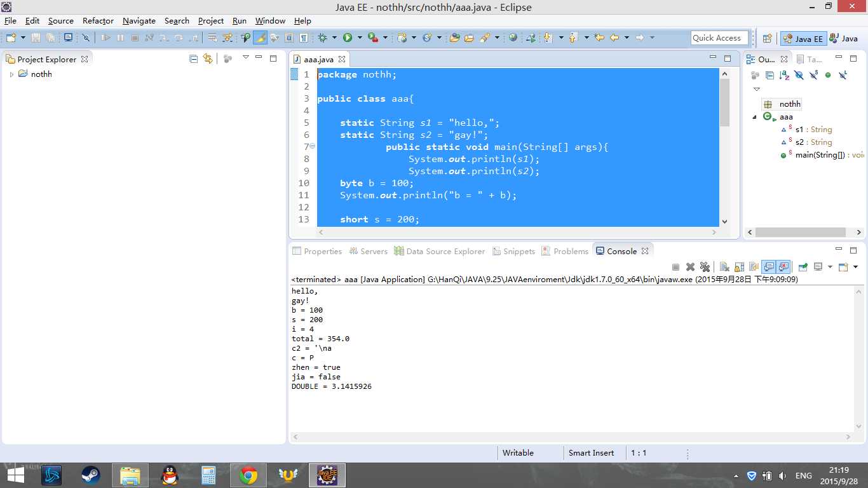Pin the Console icon
Image resolution: width=868 pixels, height=488 pixels.
pos(803,267)
